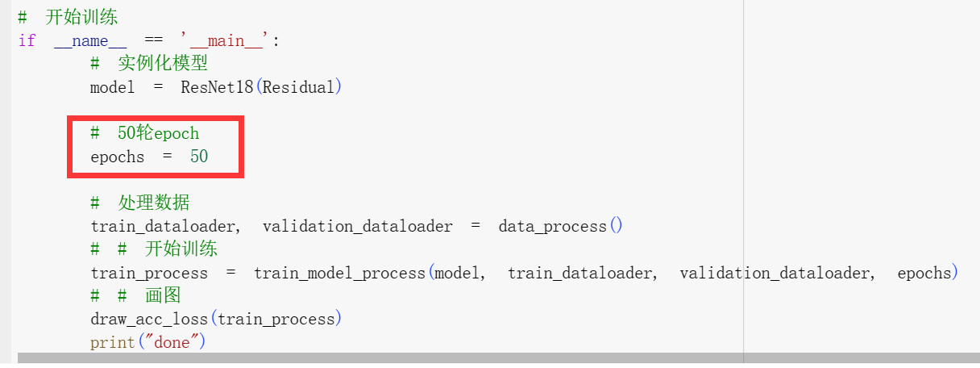Click the '# # 画图' comment
The height and width of the screenshot is (368, 980).
click(x=135, y=295)
